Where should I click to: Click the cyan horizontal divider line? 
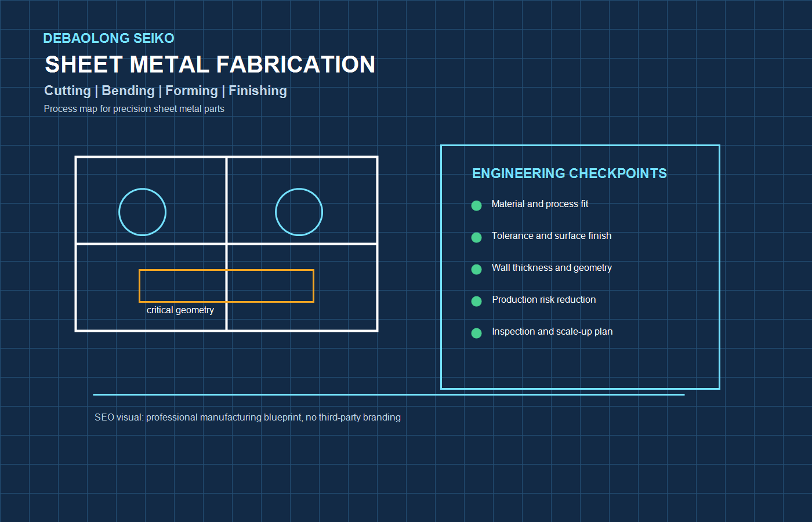click(x=389, y=394)
